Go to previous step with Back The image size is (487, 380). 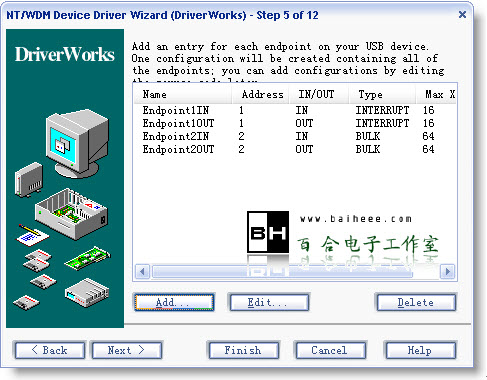click(50, 350)
